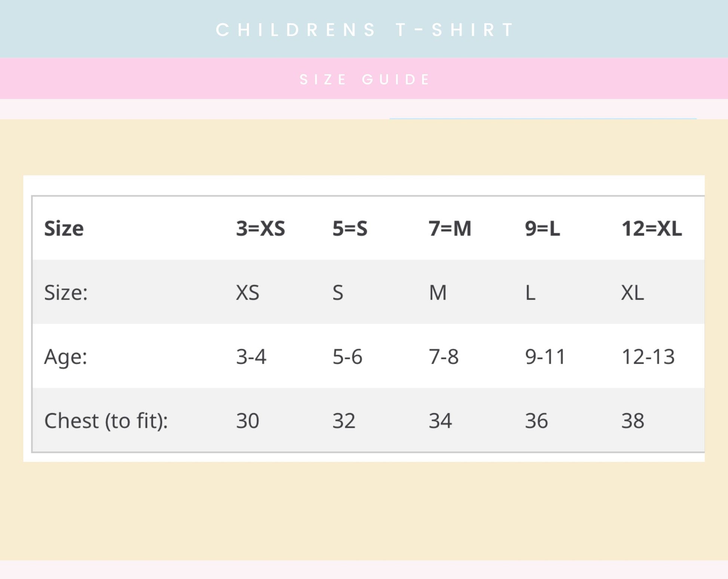Viewport: 728px width, 579px height.
Task: Click the XS cell in Size: row
Action: coord(247,292)
